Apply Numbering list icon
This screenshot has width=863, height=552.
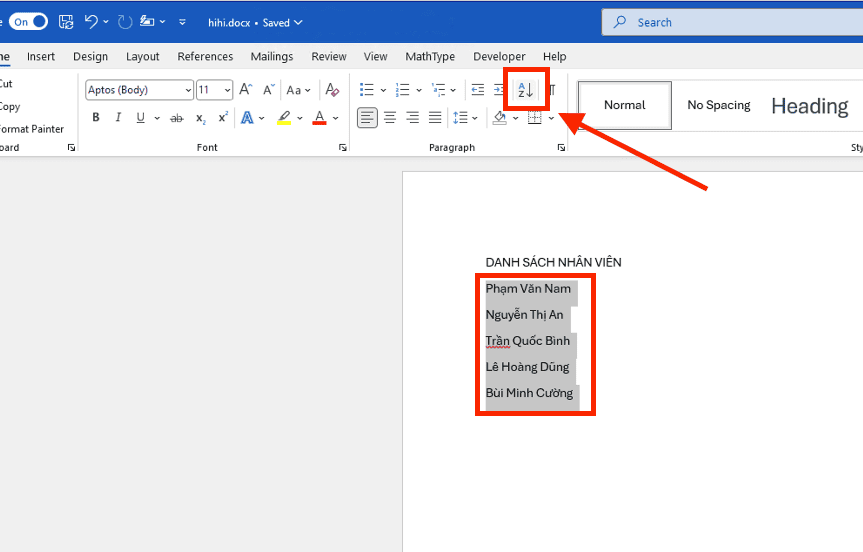coord(403,90)
